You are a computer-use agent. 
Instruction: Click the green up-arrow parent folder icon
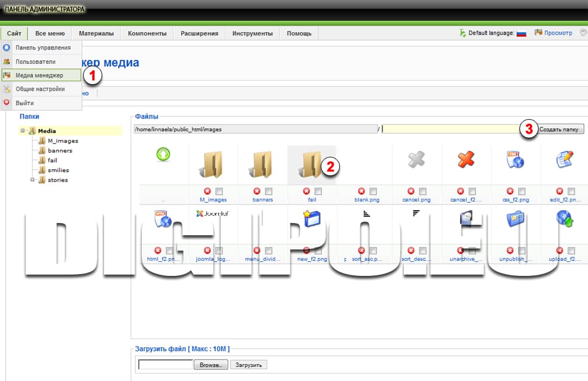tap(163, 155)
